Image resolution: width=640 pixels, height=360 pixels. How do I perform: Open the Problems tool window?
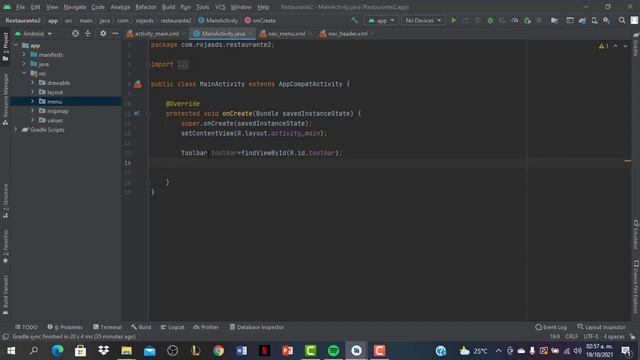point(64,327)
